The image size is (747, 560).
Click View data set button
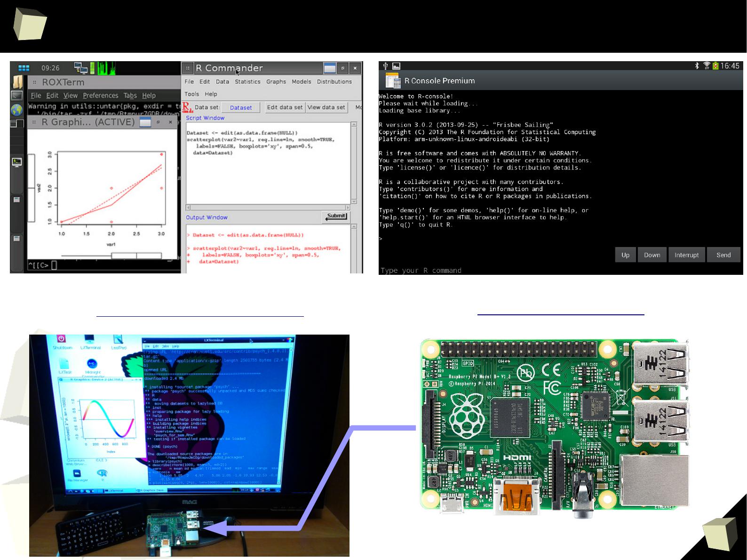point(326,107)
